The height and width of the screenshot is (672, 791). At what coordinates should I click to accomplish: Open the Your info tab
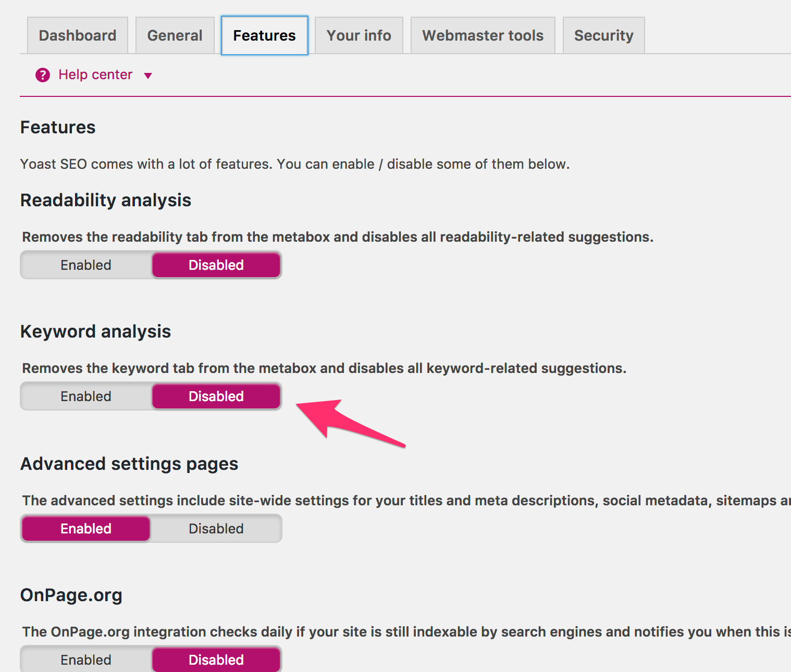click(x=359, y=35)
